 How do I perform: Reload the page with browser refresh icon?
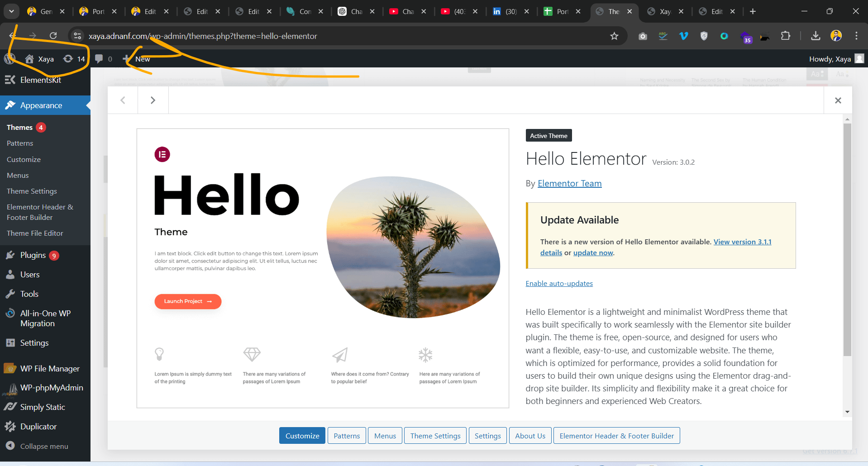point(53,36)
